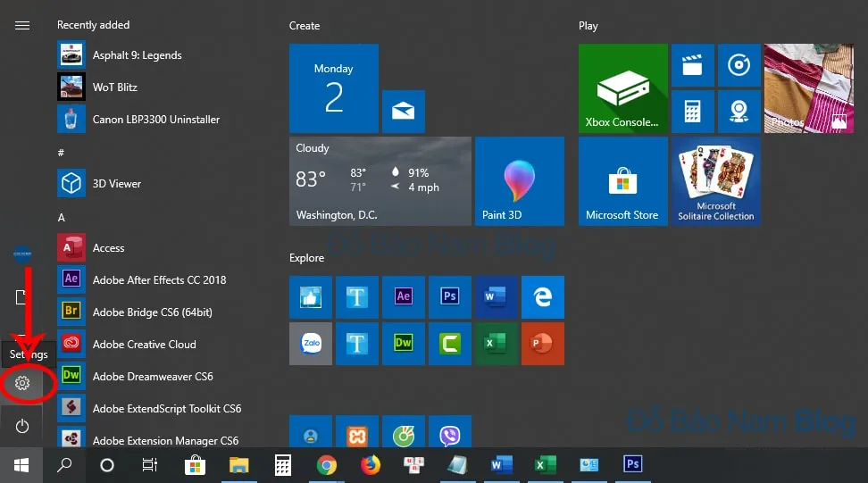Click the Explore group header

[x=306, y=258]
